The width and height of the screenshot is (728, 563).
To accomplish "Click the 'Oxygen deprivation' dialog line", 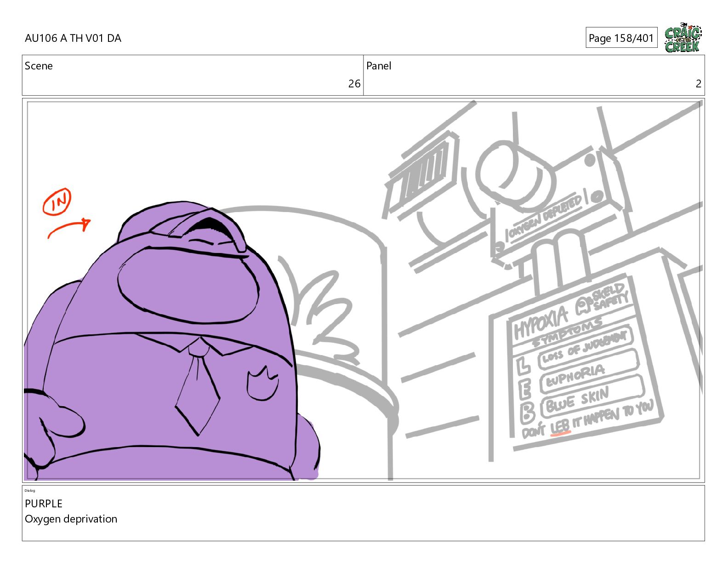I will pyautogui.click(x=71, y=519).
